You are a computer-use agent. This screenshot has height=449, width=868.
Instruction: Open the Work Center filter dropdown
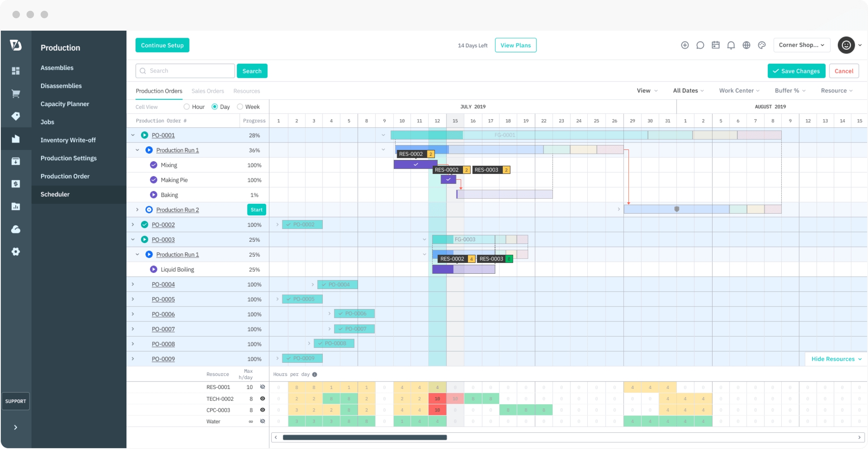pyautogui.click(x=739, y=91)
